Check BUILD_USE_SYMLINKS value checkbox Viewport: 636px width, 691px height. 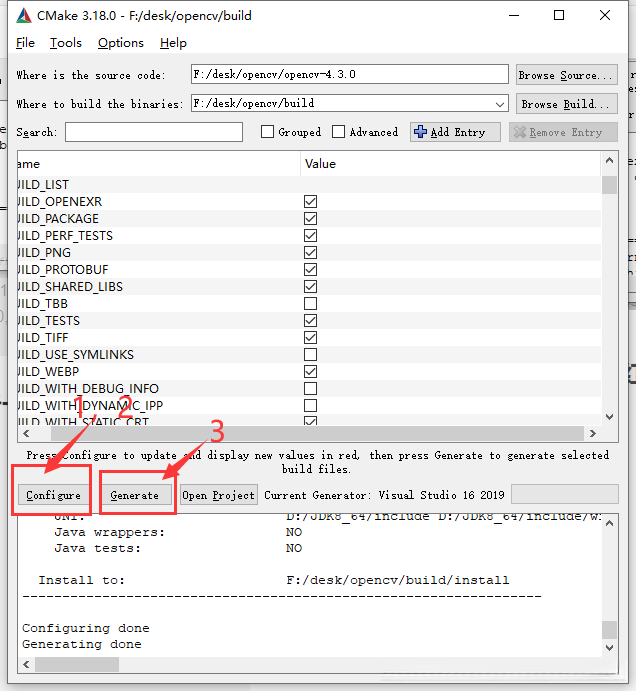(310, 354)
